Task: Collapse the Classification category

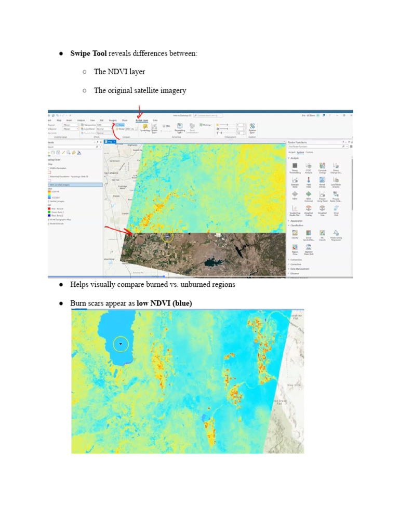Action: [289, 225]
